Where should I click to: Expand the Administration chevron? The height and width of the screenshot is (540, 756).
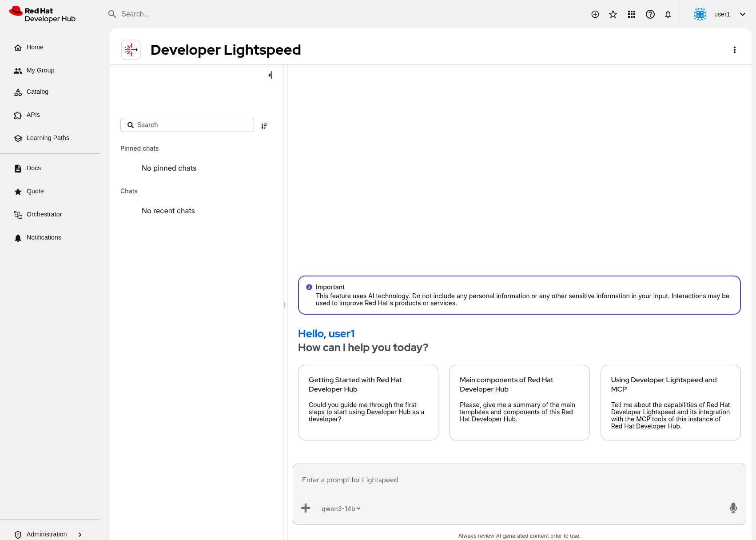pos(80,535)
